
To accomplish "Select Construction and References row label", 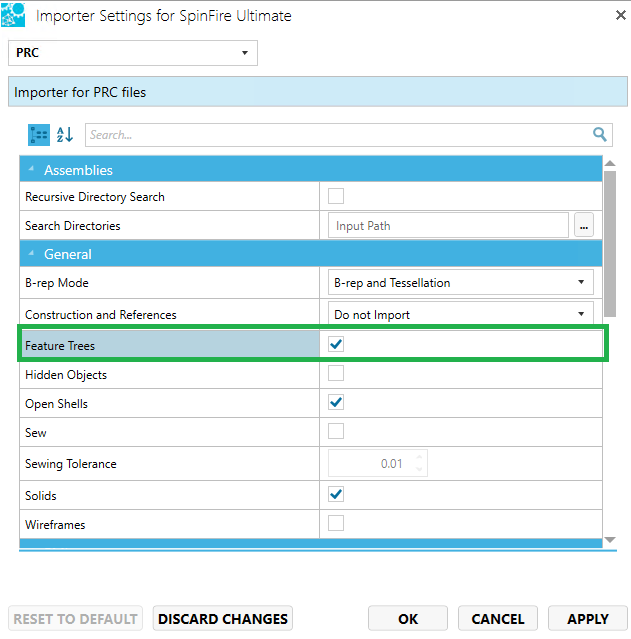I will point(101,315).
